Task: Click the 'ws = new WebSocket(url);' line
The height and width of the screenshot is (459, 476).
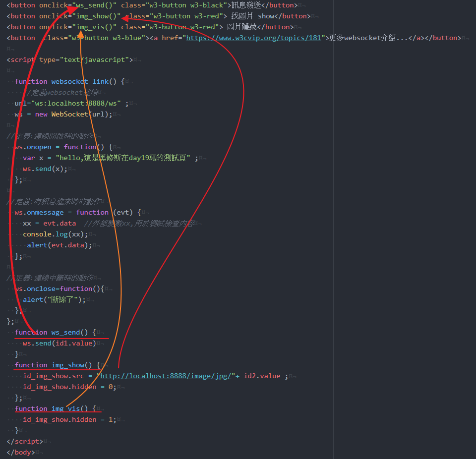Action: pyautogui.click(x=63, y=115)
